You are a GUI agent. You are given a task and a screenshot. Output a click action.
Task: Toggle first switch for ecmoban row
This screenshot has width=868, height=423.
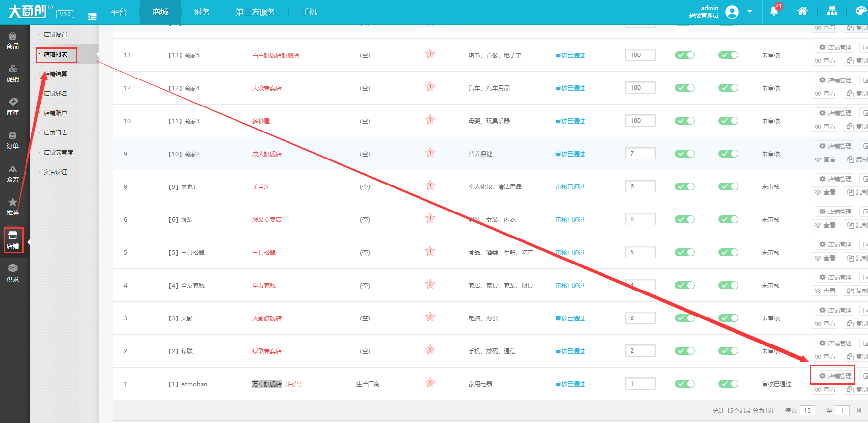tap(684, 384)
